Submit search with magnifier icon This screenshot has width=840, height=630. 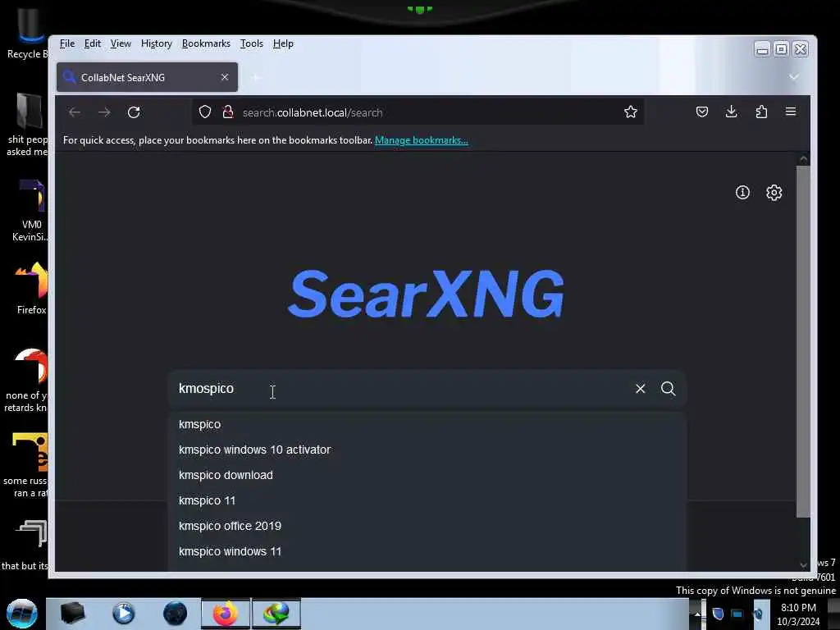click(x=668, y=388)
